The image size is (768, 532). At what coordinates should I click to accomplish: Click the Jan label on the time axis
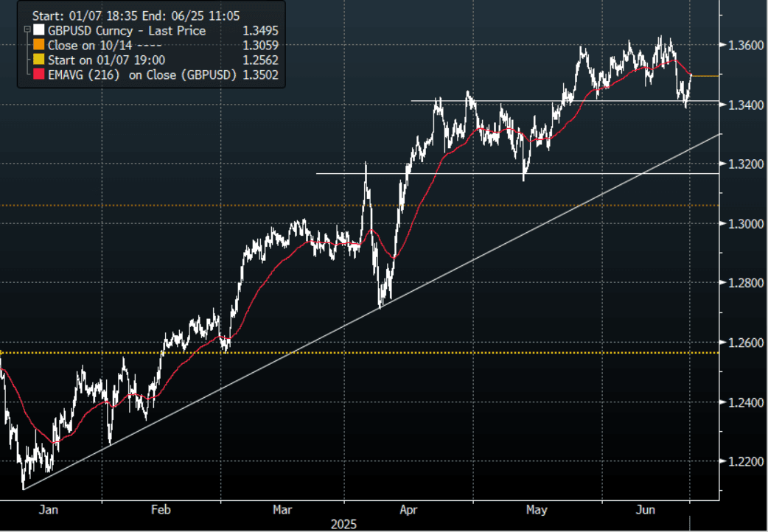pyautogui.click(x=49, y=510)
